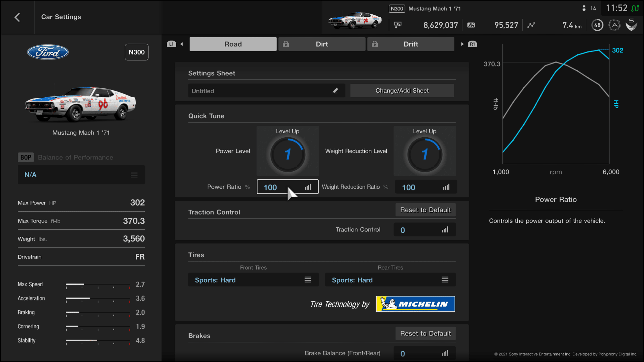The image size is (644, 362).
Task: Click the left arrow beside L1
Action: pyautogui.click(x=182, y=44)
